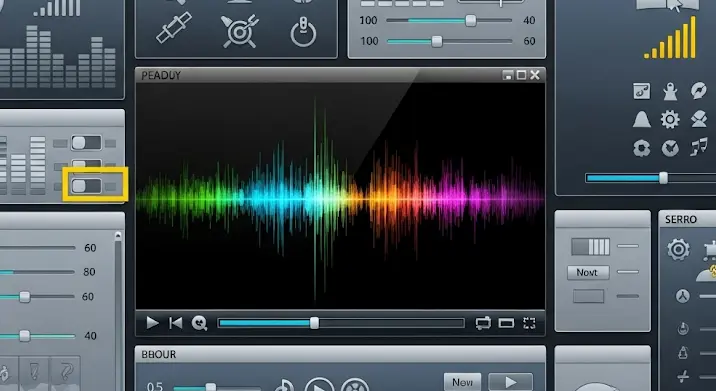Click the colorful waveform display
This screenshot has width=716, height=391.
(x=340, y=196)
